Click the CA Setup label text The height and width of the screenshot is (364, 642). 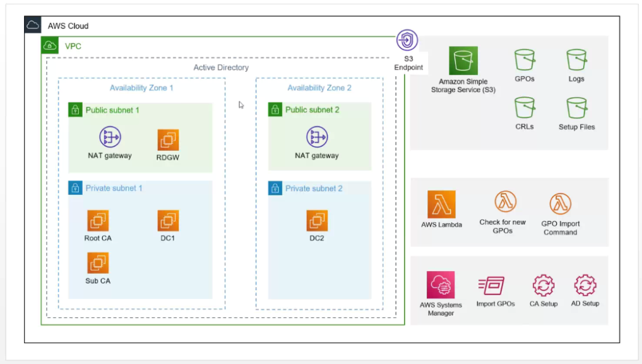pos(544,304)
